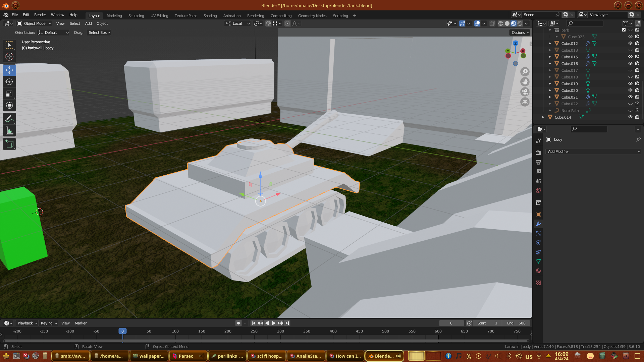The image size is (644, 362).
Task: Click the viewport Options button
Action: pos(520,33)
